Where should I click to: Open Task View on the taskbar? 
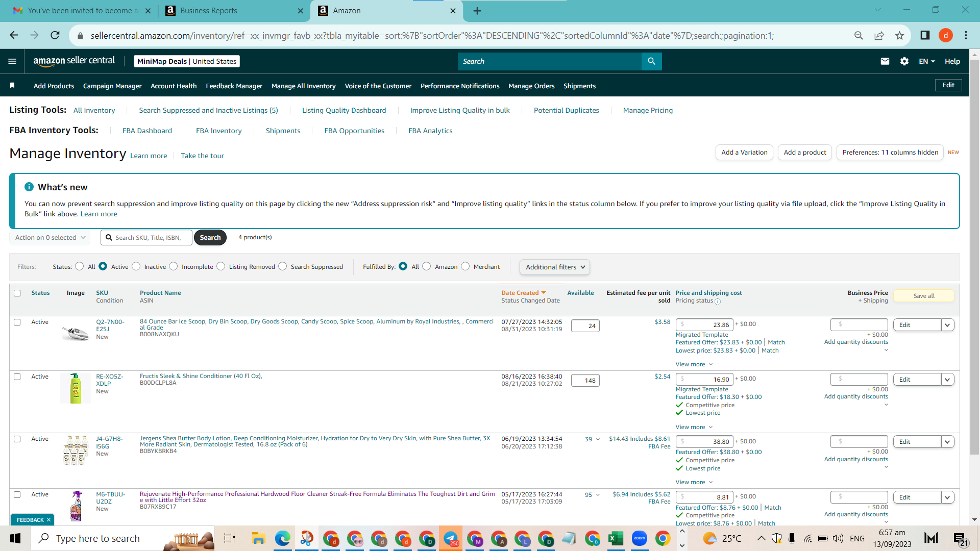click(x=230, y=538)
